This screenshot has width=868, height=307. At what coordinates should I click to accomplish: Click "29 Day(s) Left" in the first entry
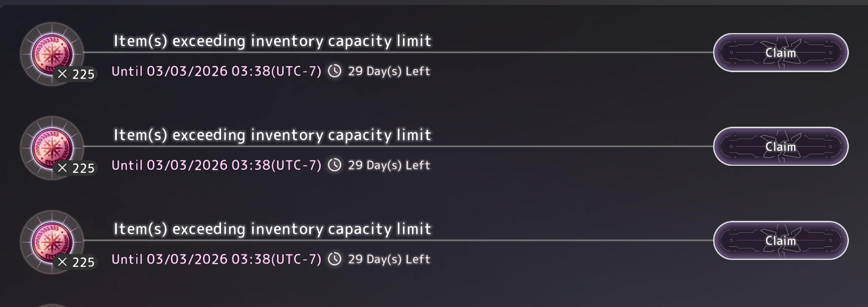tap(389, 71)
